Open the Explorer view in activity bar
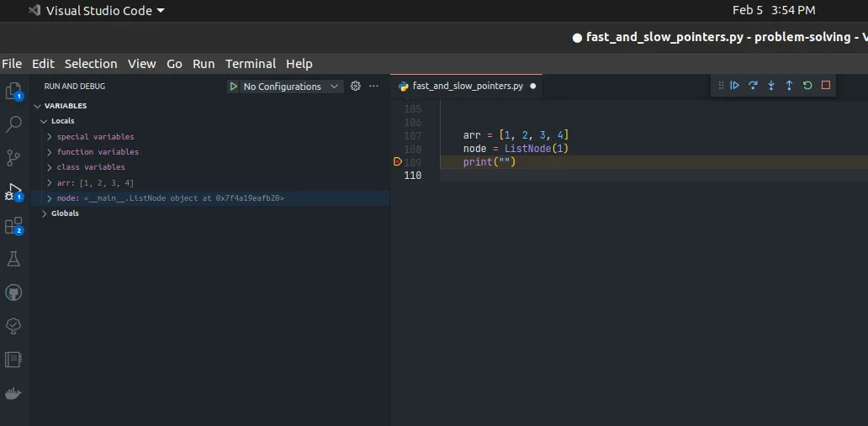 (13, 91)
